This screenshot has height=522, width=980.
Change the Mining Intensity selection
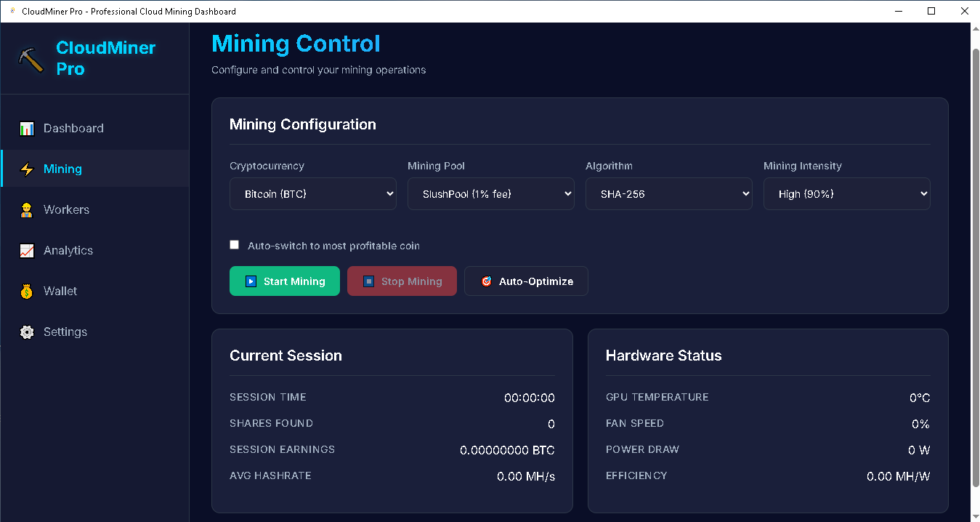tap(846, 194)
